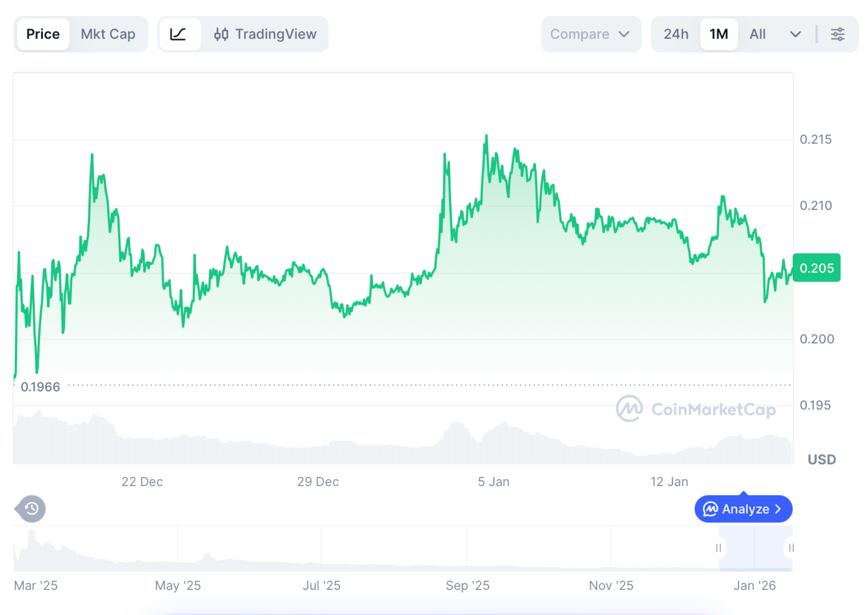Image resolution: width=868 pixels, height=615 pixels.
Task: Switch to the Mkt Cap view
Action: pos(108,34)
